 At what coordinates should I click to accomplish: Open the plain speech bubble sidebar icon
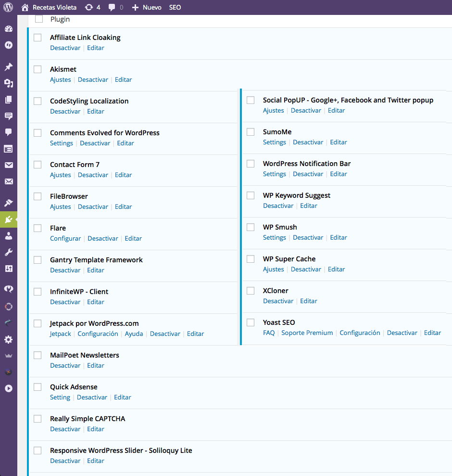pyautogui.click(x=9, y=132)
